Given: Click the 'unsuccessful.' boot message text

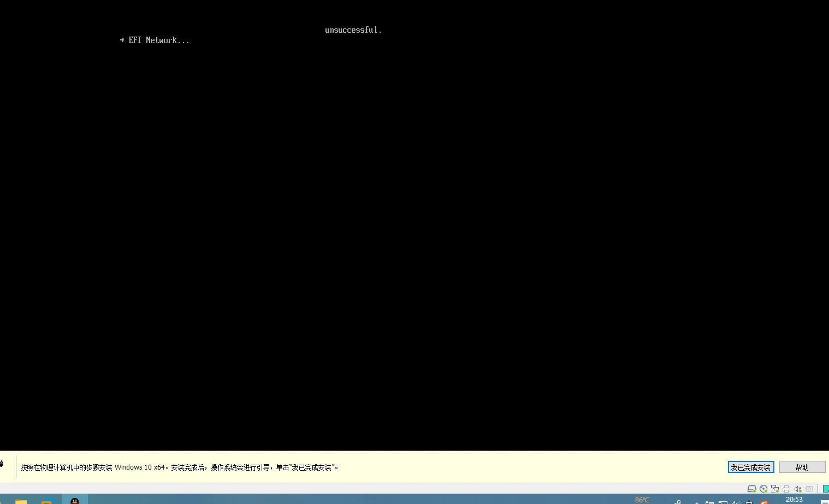Looking at the screenshot, I should 353,30.
